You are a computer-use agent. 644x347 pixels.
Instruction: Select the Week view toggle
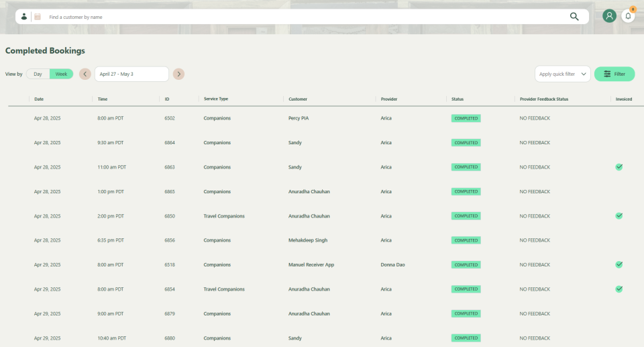point(61,74)
